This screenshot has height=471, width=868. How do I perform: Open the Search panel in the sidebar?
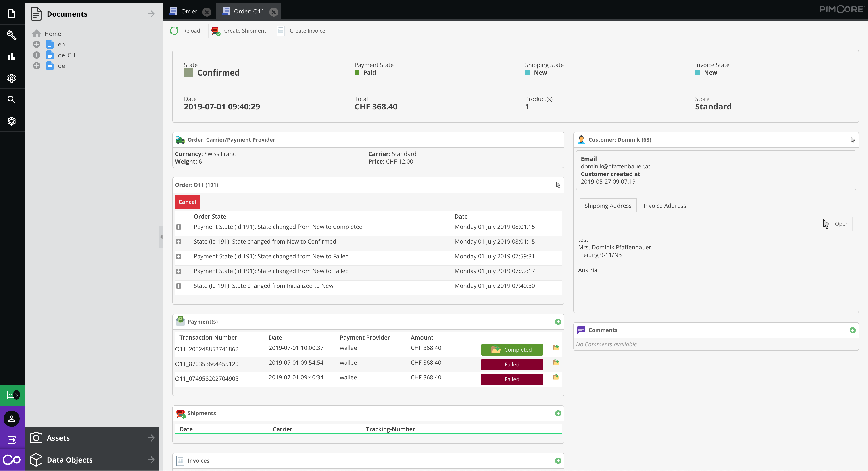11,99
